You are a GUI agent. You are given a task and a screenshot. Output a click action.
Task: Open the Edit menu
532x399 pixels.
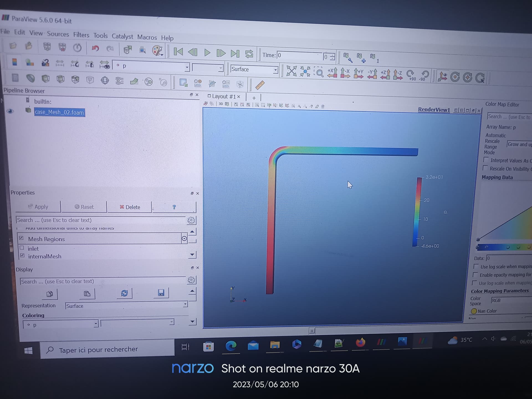[x=19, y=32]
